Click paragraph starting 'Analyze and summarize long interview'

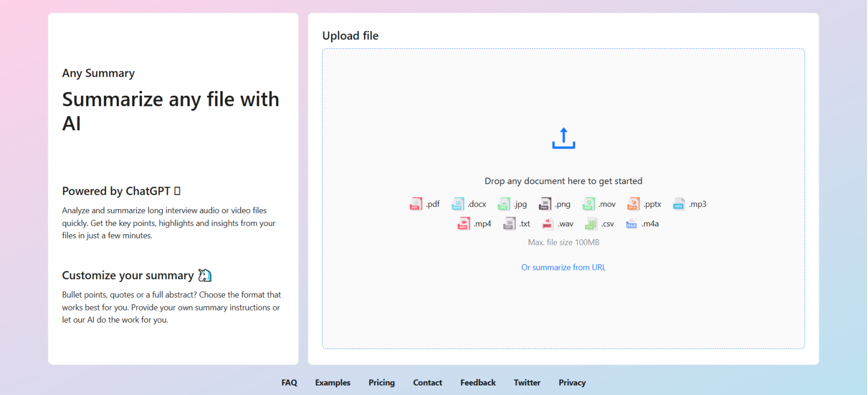tap(169, 223)
